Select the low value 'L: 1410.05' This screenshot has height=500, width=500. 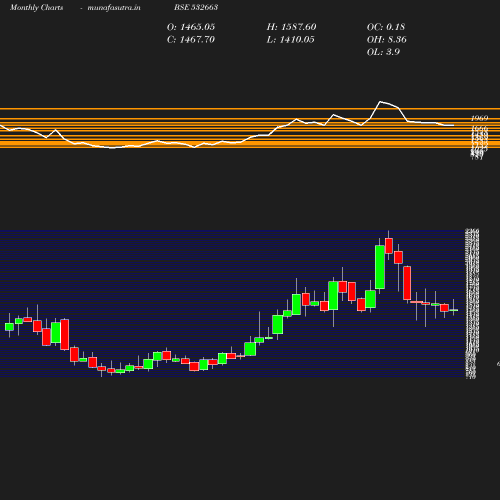click(290, 40)
